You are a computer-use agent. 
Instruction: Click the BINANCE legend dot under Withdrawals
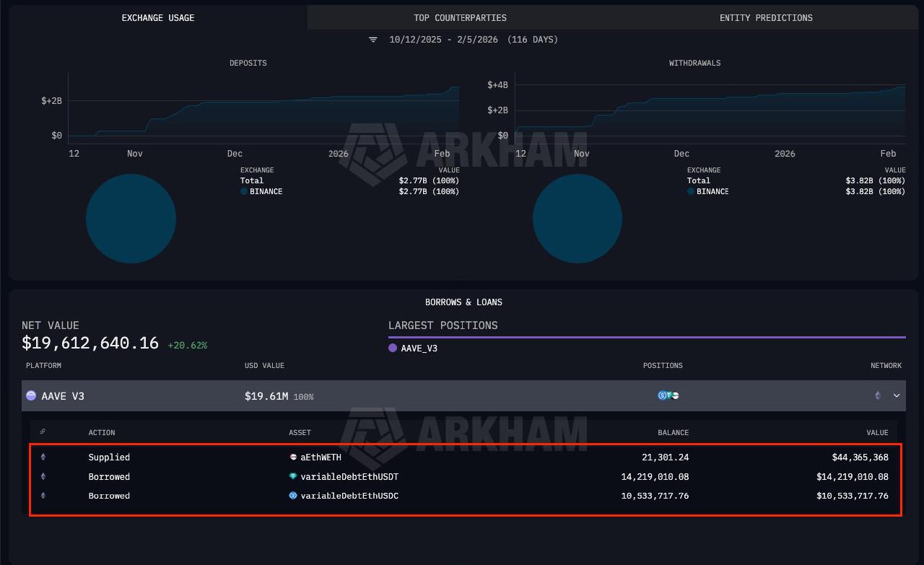pos(691,192)
